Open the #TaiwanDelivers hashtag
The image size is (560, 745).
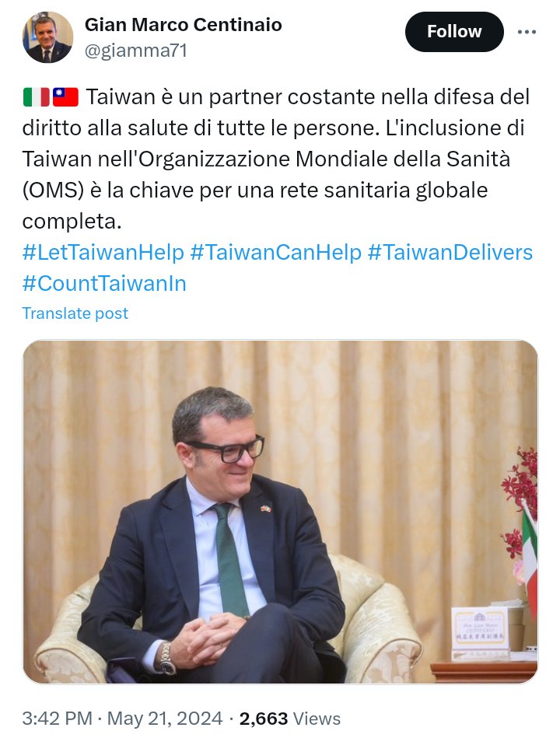(x=450, y=252)
